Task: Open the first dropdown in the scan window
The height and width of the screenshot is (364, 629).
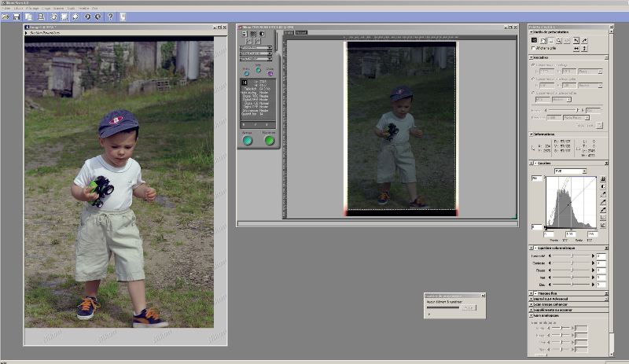Action: pyautogui.click(x=256, y=47)
